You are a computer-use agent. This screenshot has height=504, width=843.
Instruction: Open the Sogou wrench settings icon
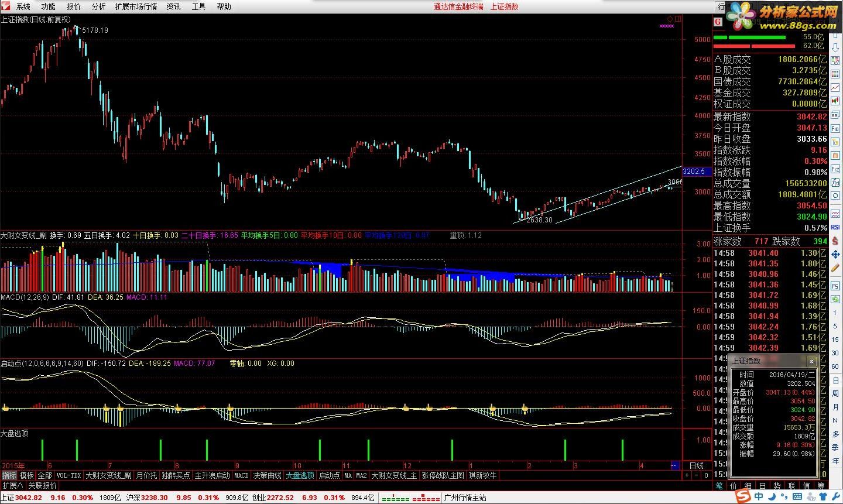coord(835,496)
